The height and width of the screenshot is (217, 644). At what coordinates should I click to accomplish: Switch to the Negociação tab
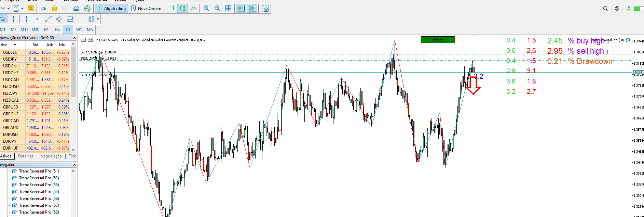51,156
